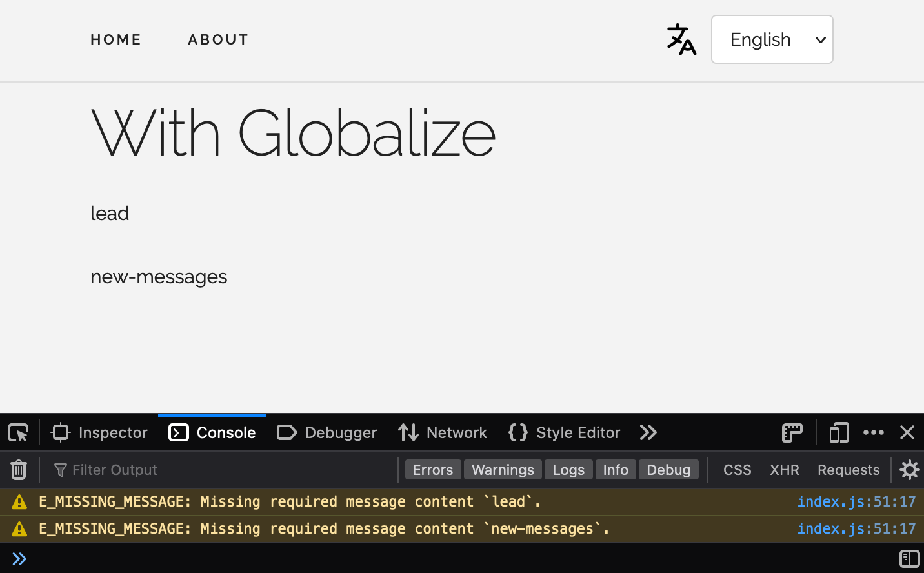Switch to the Inspector tab

99,432
